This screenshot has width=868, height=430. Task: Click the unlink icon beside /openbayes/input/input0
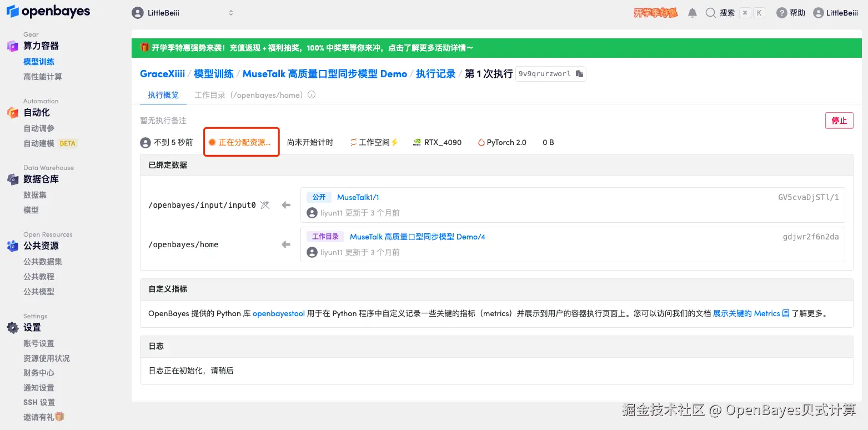265,205
